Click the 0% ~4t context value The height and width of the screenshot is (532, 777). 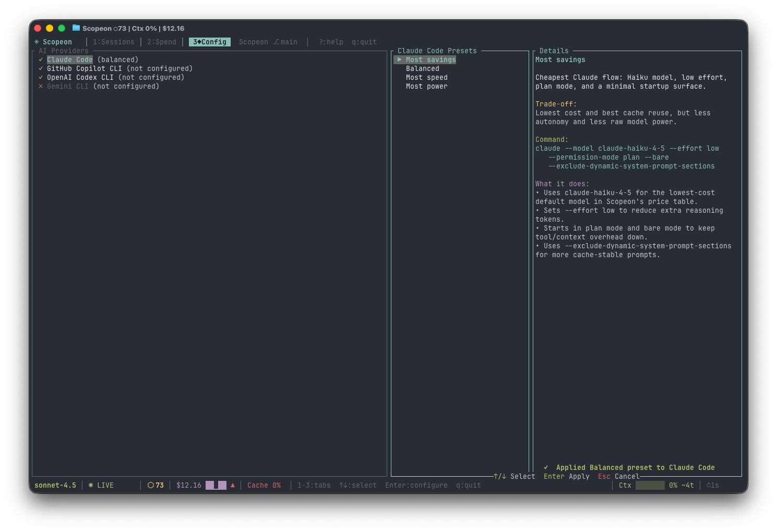tap(682, 485)
